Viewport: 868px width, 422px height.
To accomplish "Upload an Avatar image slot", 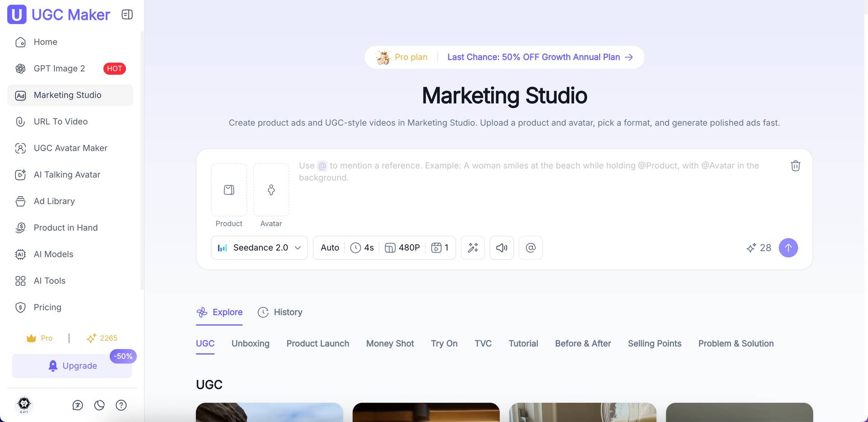I will pos(271,190).
